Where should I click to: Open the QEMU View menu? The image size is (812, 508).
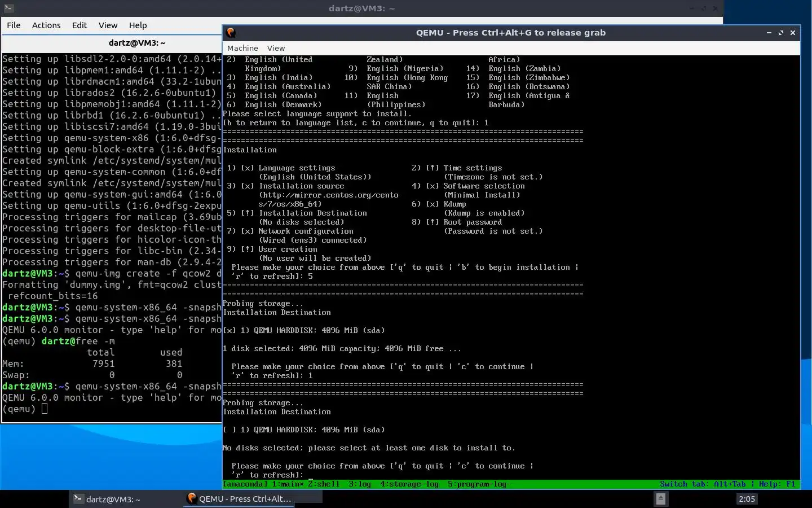click(x=276, y=49)
